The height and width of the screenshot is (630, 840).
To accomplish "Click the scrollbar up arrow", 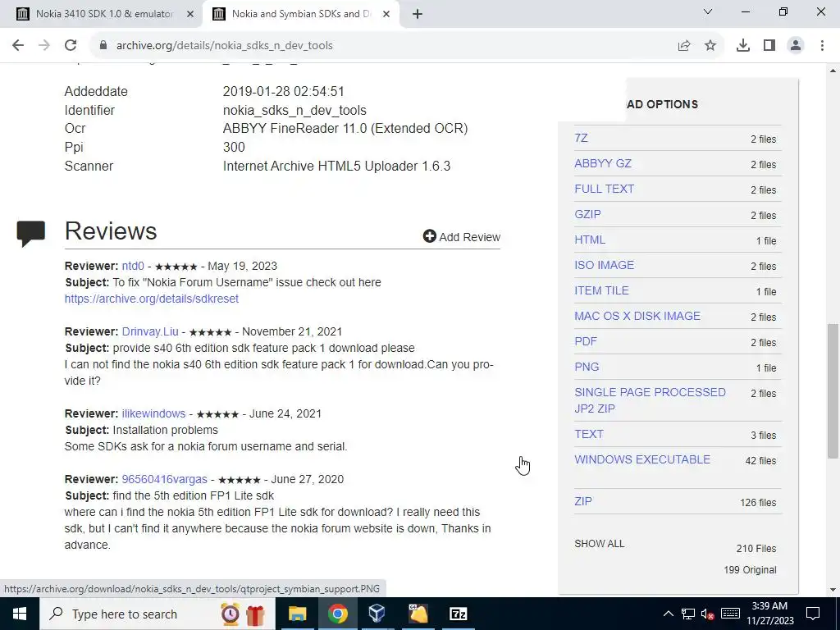I will point(833,71).
